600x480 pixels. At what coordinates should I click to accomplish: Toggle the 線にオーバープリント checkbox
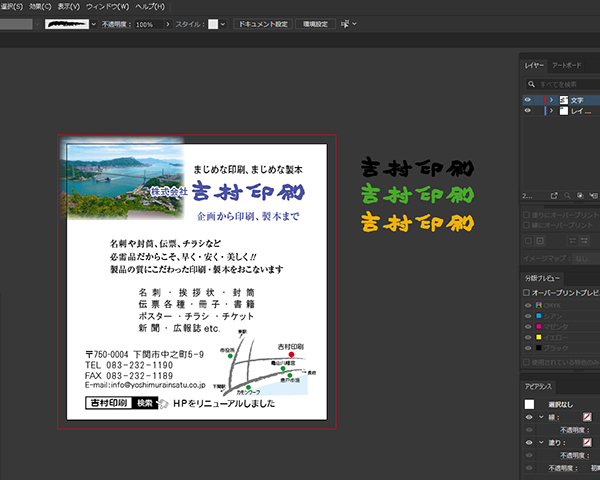point(527,225)
